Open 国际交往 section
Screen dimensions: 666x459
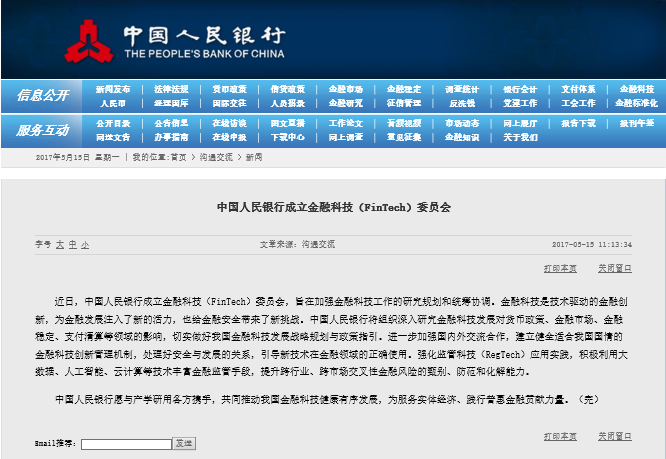coord(229,103)
